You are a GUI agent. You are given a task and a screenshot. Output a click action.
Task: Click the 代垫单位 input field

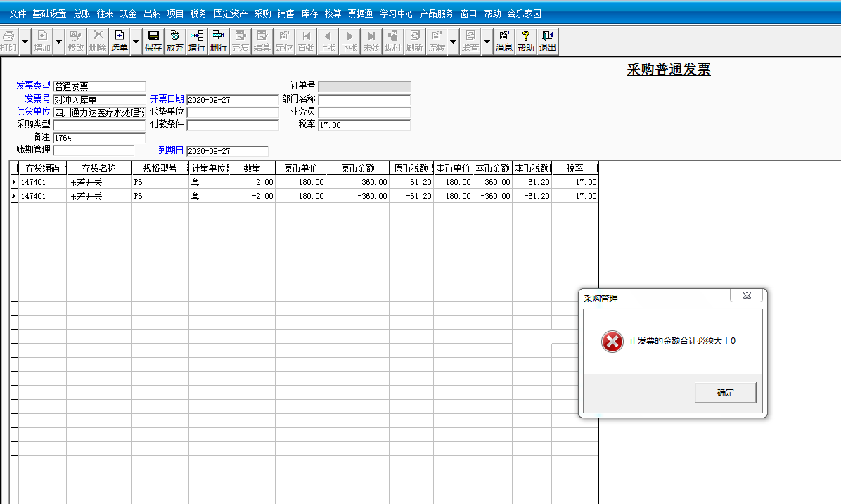(x=233, y=112)
